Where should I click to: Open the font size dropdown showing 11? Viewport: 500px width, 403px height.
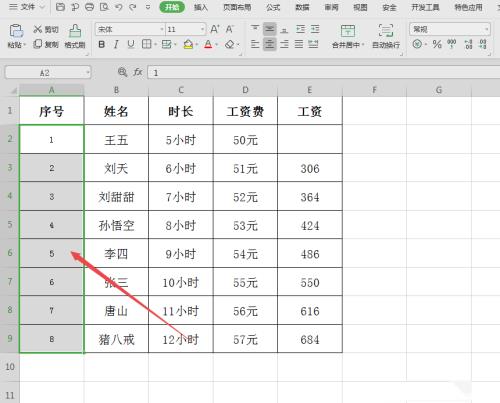click(202, 29)
